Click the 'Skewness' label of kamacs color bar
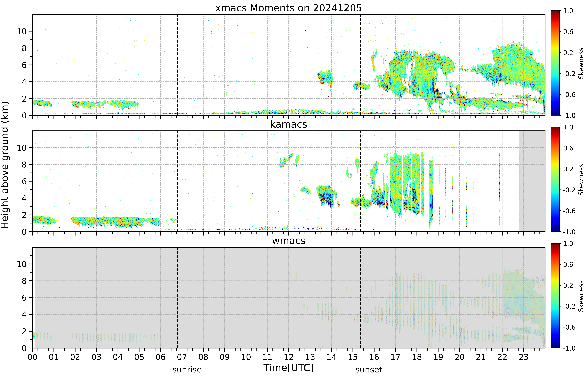 pos(581,180)
